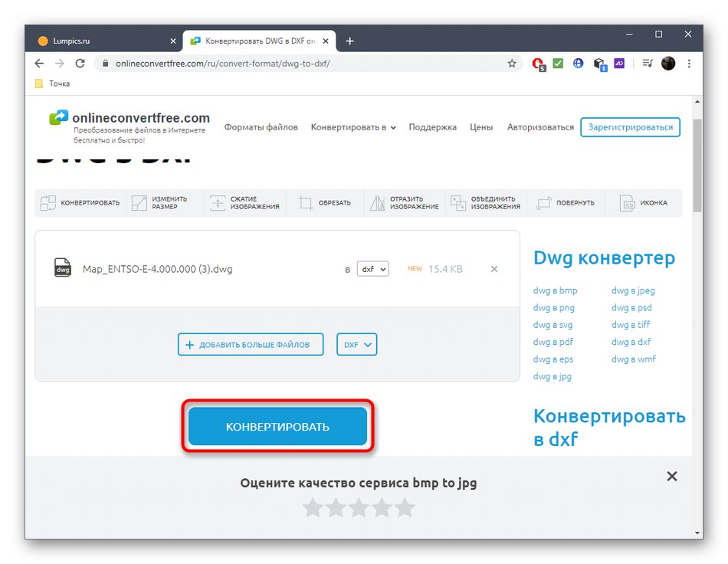Open the dwg в png link

[553, 308]
